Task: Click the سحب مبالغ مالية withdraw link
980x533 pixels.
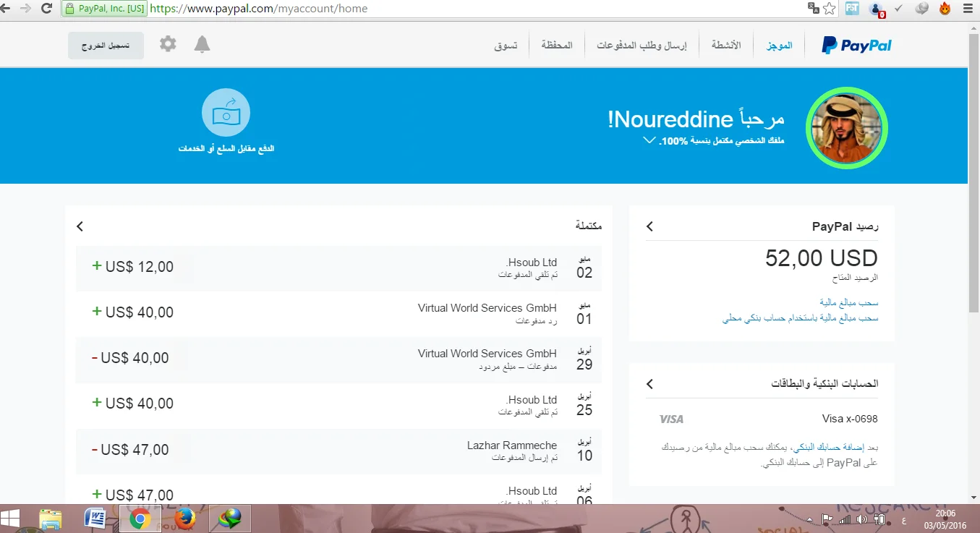Action: [849, 302]
